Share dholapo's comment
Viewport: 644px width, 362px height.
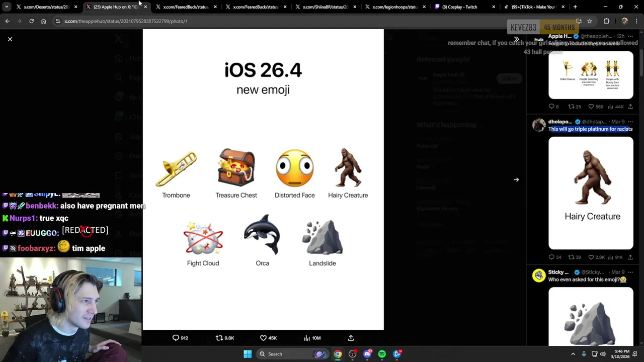coord(630,257)
